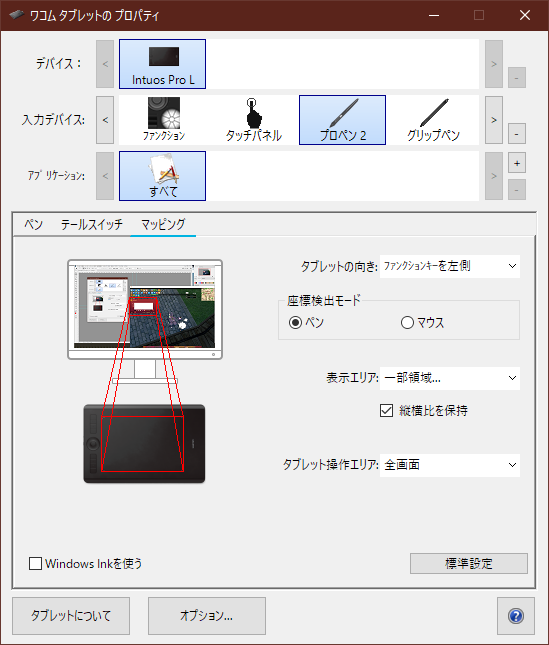Choose the プロペン 2 pen tool
549x645 pixels.
point(343,120)
